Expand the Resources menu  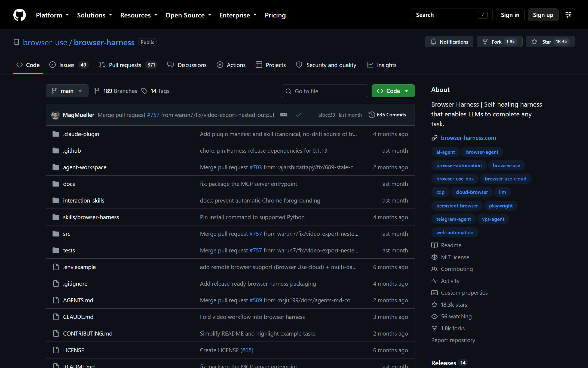139,15
